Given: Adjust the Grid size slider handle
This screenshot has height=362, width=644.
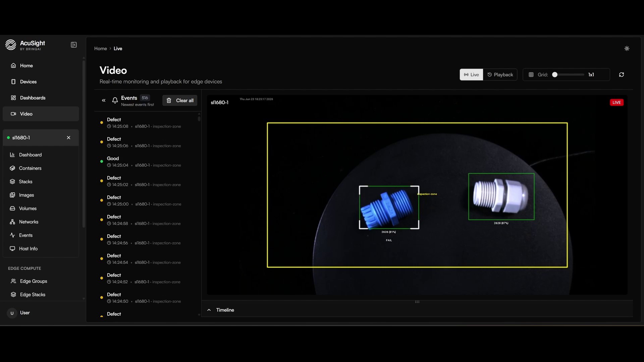Looking at the screenshot, I should click(x=555, y=75).
